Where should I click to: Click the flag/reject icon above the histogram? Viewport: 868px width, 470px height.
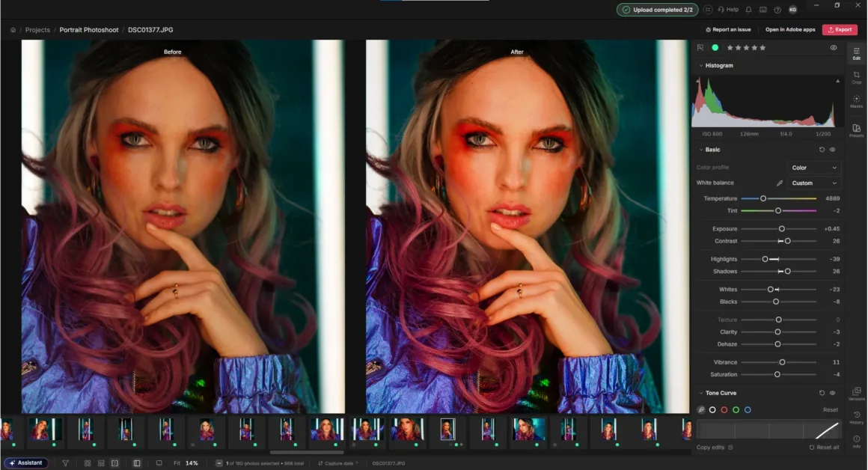point(700,48)
